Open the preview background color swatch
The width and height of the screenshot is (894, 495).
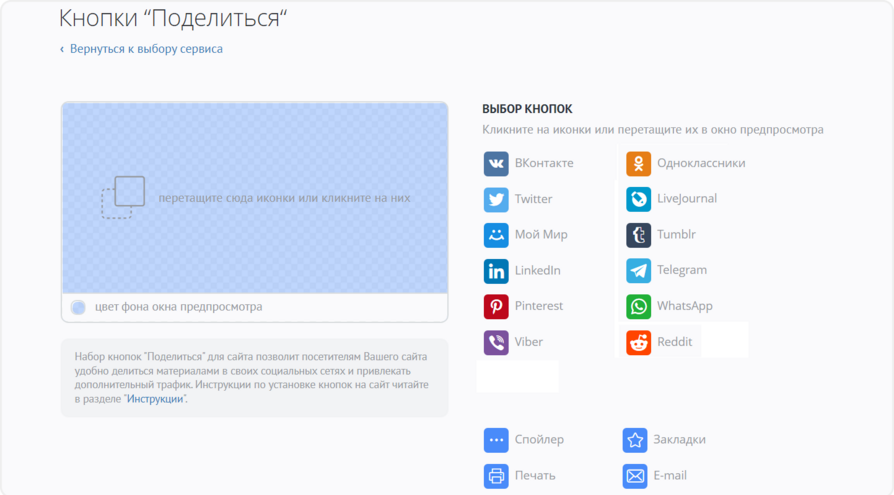(x=79, y=308)
